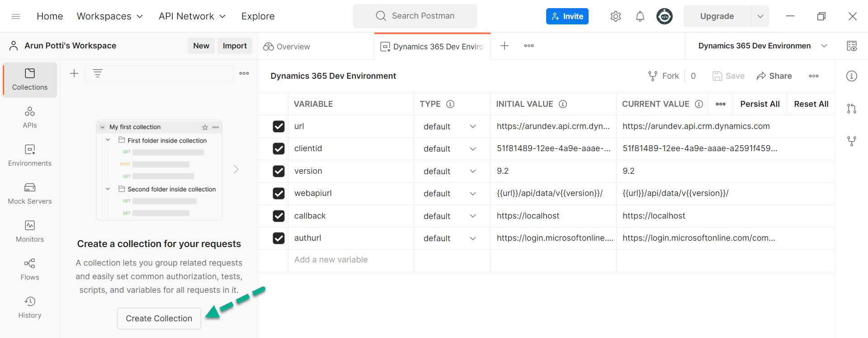Open the notifications bell
The image size is (868, 338).
tap(640, 16)
